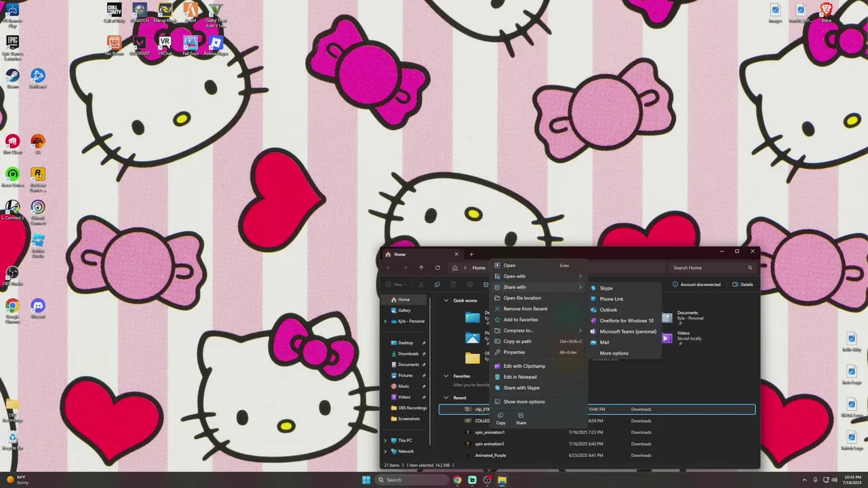Click the Brave browser desktop icon

826,12
